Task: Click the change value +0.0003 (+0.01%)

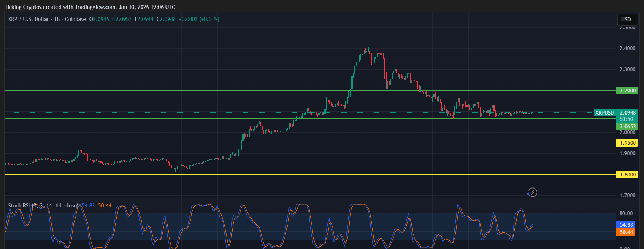Action: click(199, 19)
